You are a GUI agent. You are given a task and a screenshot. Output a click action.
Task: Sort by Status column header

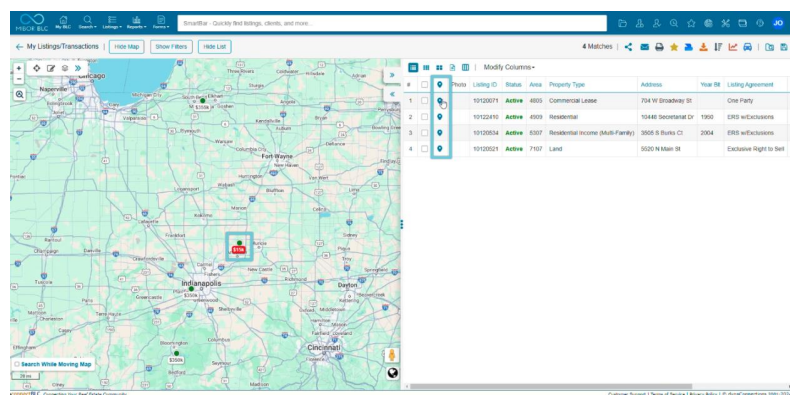pyautogui.click(x=513, y=85)
